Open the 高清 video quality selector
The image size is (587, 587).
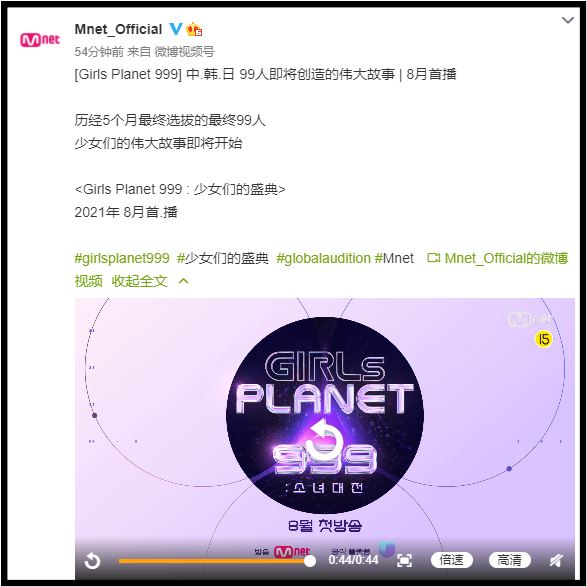[510, 560]
